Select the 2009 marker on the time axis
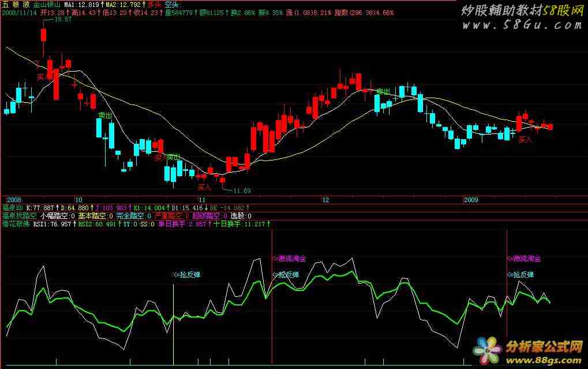Screen dimensions: 588x369 tap(471, 200)
